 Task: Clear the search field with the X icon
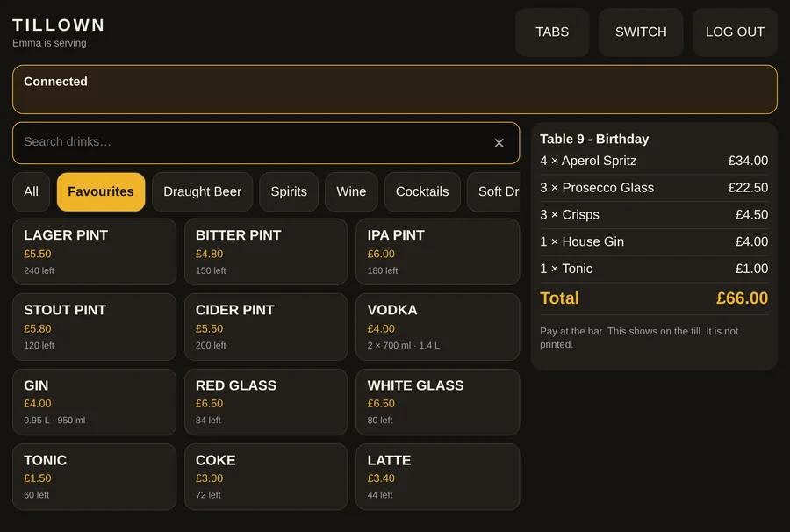coord(499,143)
